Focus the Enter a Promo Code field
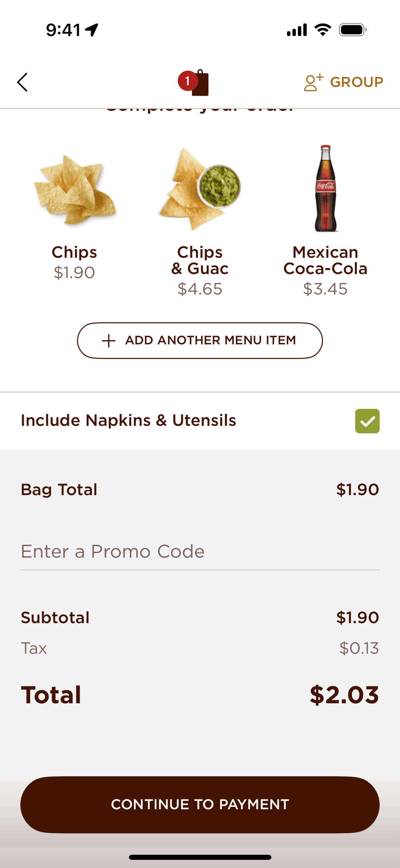This screenshot has height=868, width=400. (200, 551)
